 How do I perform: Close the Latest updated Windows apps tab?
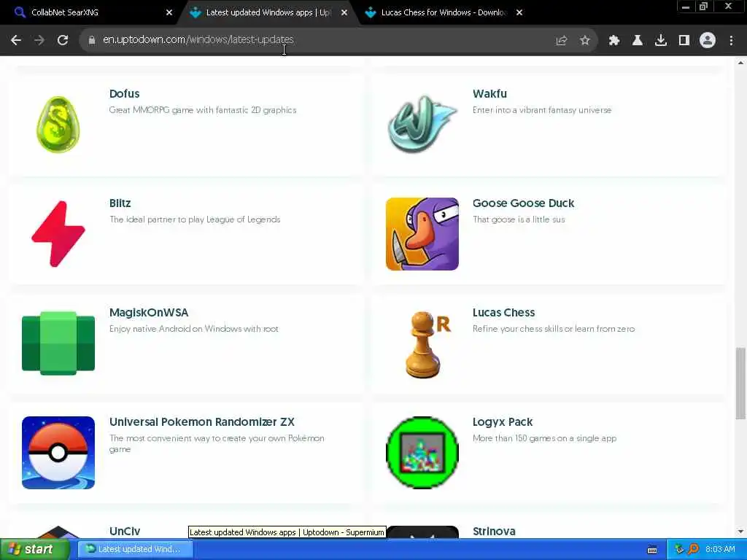pos(344,12)
